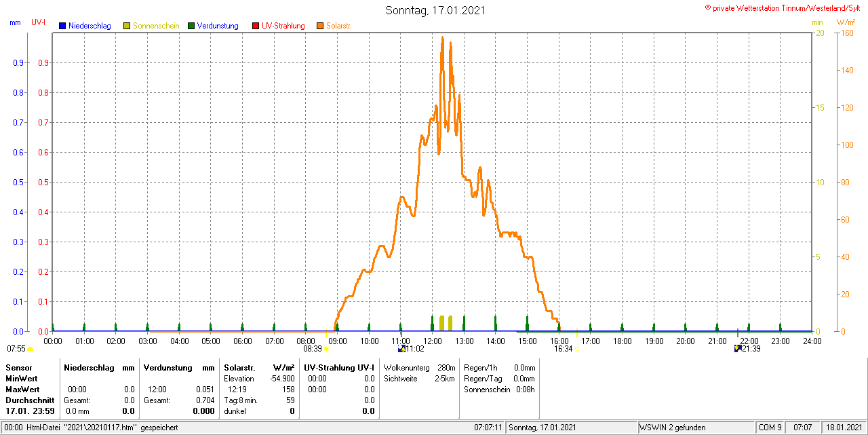
Task: Click the Regen/1h label
Action: coord(480,368)
